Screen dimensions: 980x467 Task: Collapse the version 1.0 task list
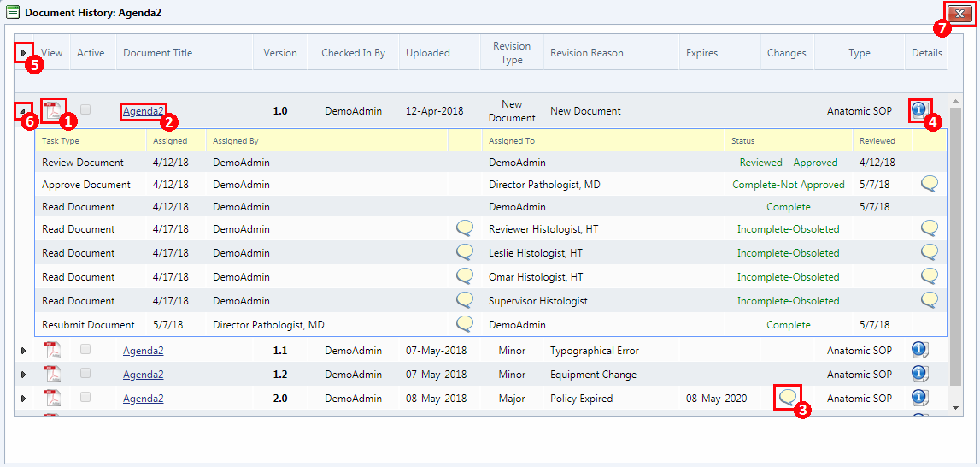tap(23, 112)
